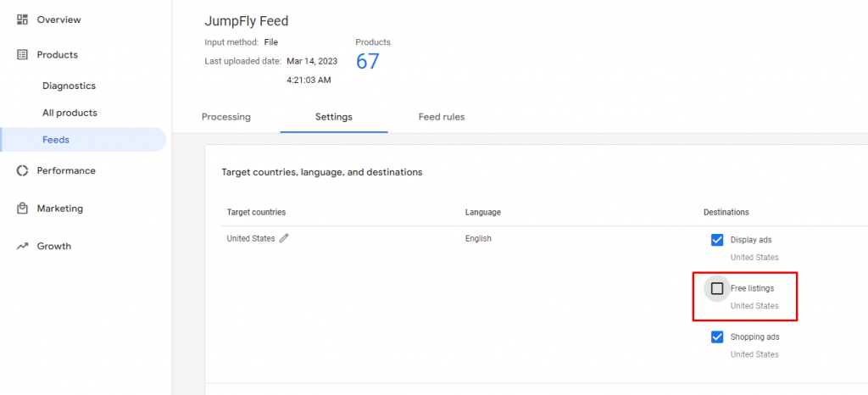Image resolution: width=868 pixels, height=395 pixels.
Task: Switch to the Processing tab
Action: (x=226, y=117)
